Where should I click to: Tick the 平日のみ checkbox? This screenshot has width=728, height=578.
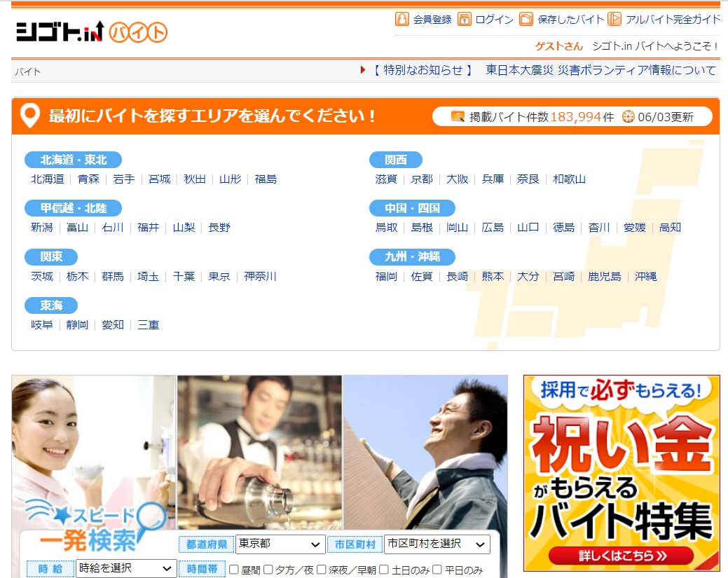click(437, 570)
